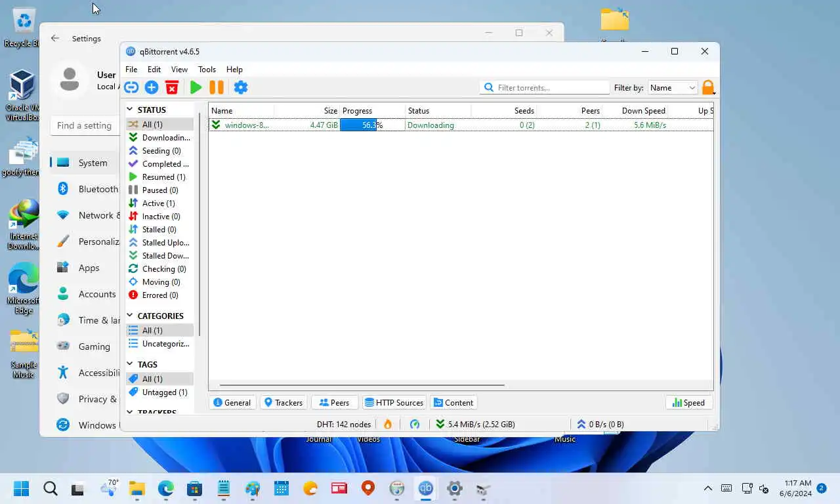Open the View menu

(x=179, y=69)
